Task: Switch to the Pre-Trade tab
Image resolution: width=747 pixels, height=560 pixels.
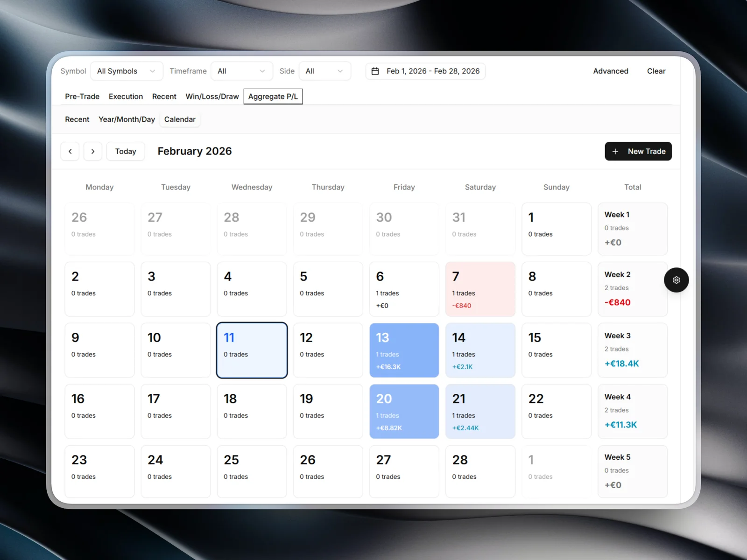Action: [82, 97]
